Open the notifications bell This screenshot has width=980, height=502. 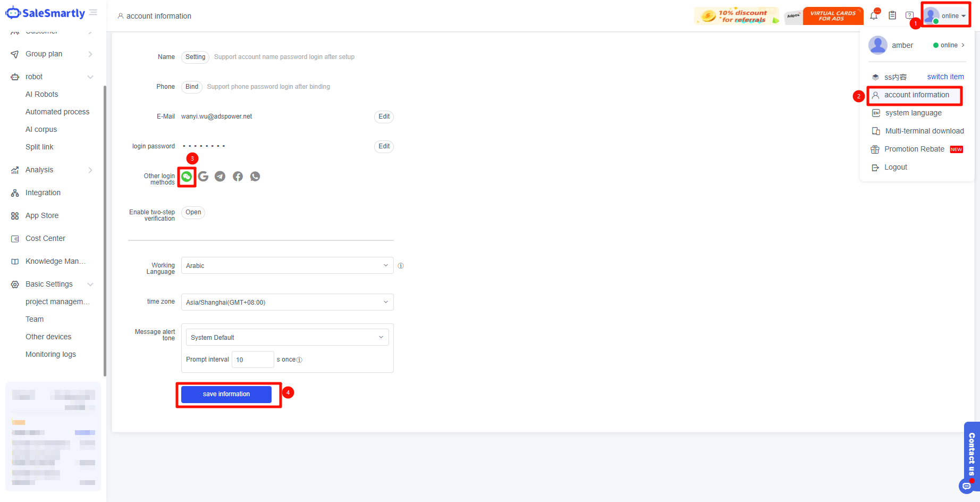[x=874, y=15]
